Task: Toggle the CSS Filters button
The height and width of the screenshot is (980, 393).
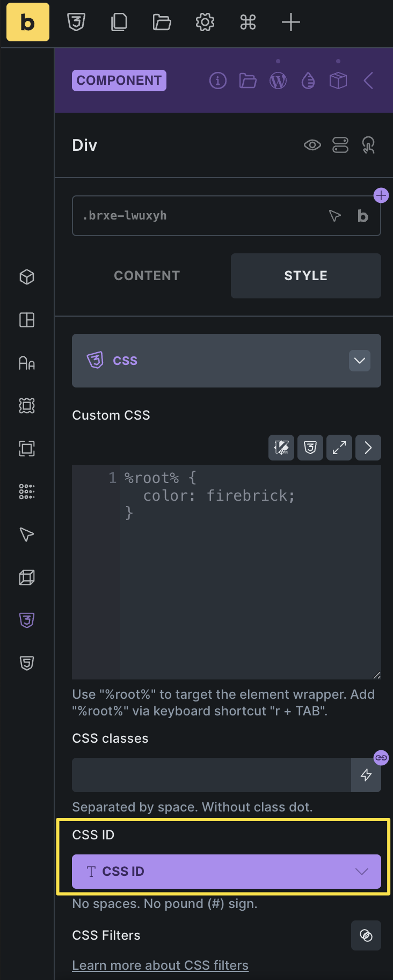Action: tap(366, 935)
